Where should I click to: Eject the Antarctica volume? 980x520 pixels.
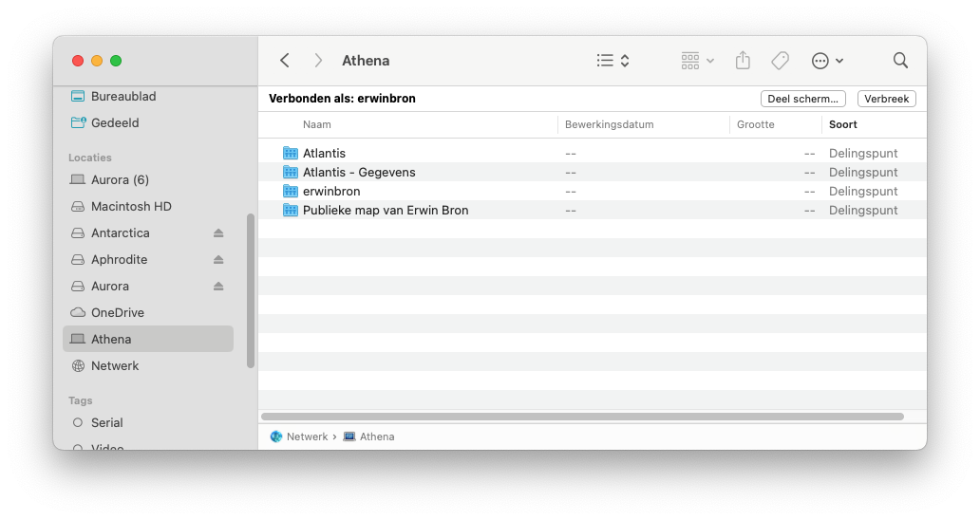(218, 233)
